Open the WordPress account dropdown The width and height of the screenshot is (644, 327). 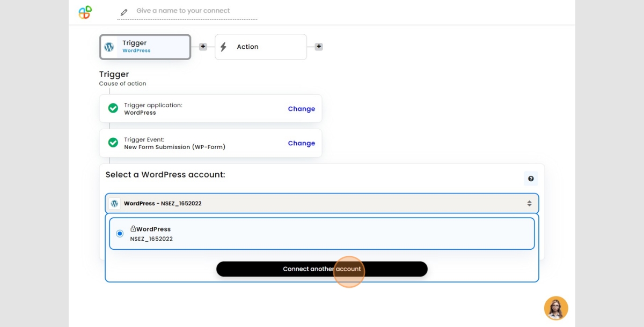(322, 204)
